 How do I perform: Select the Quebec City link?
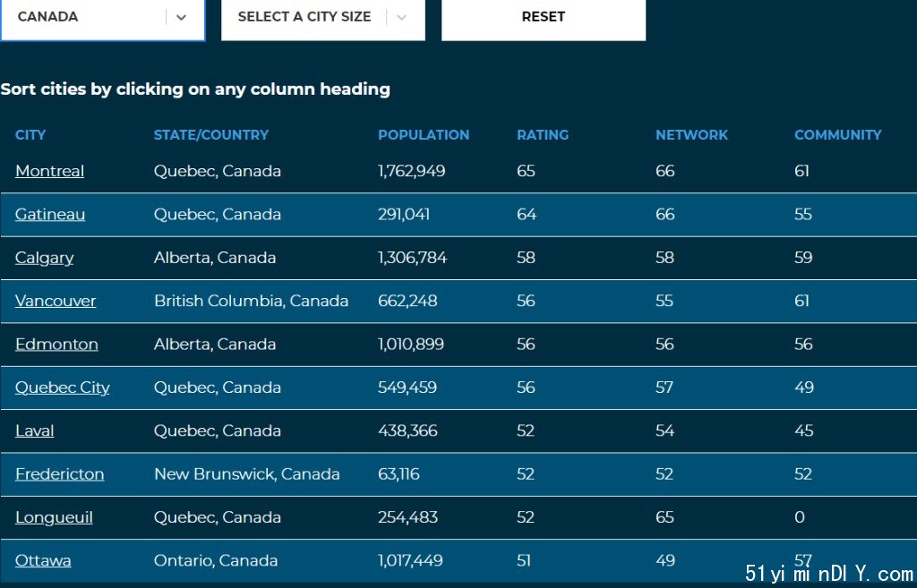(63, 388)
